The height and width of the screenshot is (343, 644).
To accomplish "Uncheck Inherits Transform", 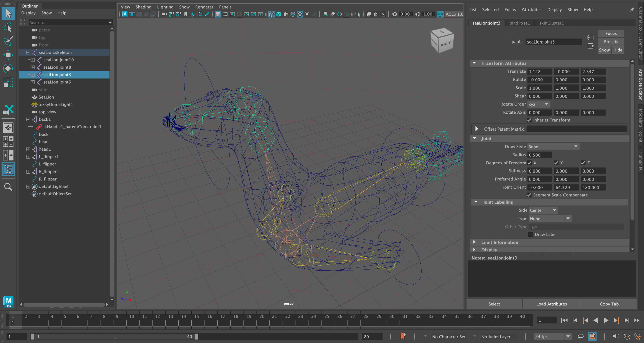I will [x=529, y=120].
